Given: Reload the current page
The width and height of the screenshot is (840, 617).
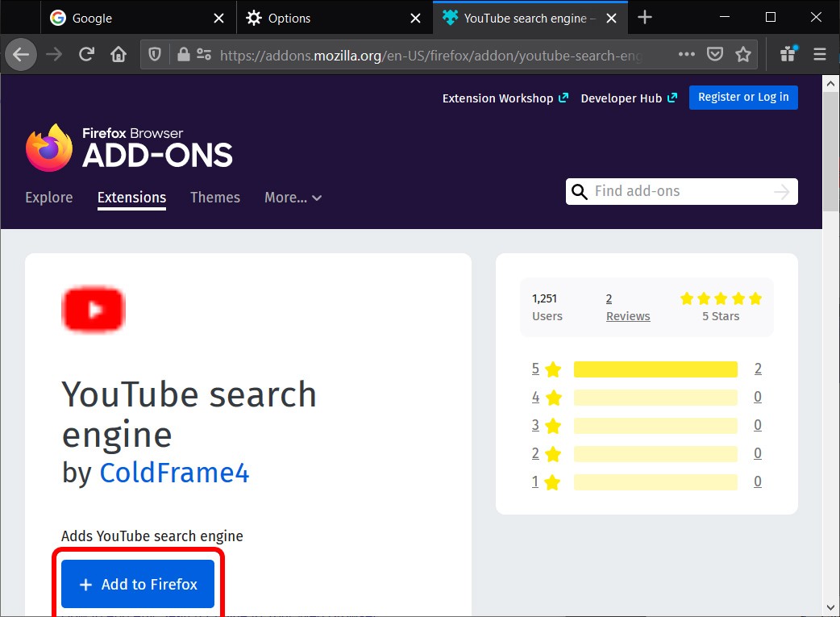Looking at the screenshot, I should tap(86, 54).
